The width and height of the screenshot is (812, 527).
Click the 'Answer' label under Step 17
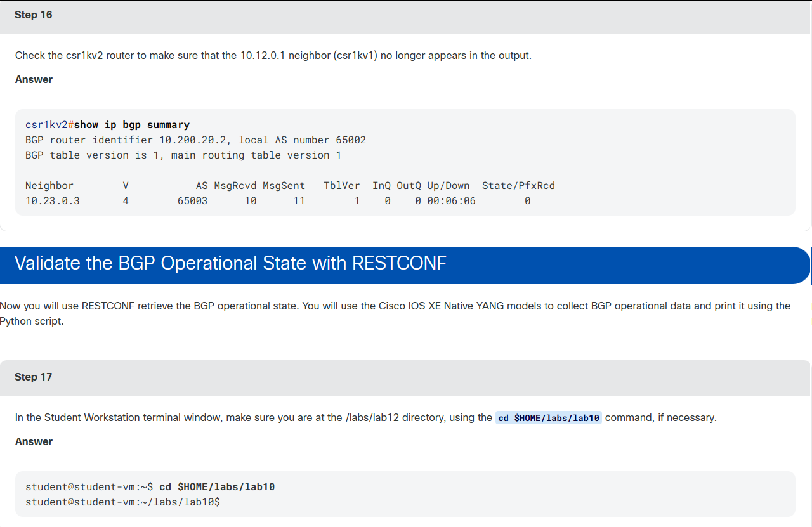[x=34, y=442]
